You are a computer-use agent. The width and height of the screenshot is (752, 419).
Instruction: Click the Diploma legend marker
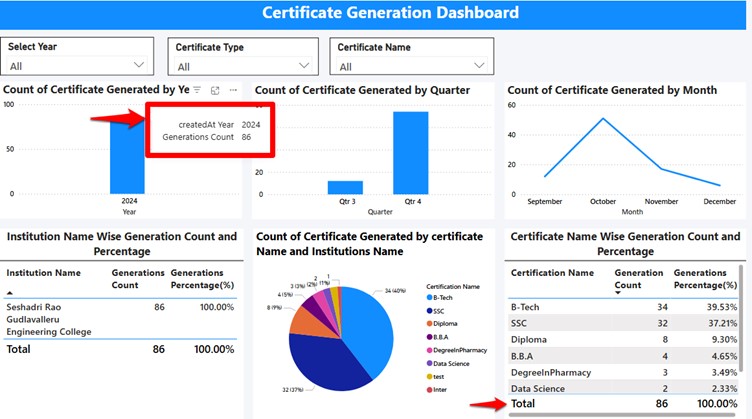(x=430, y=326)
